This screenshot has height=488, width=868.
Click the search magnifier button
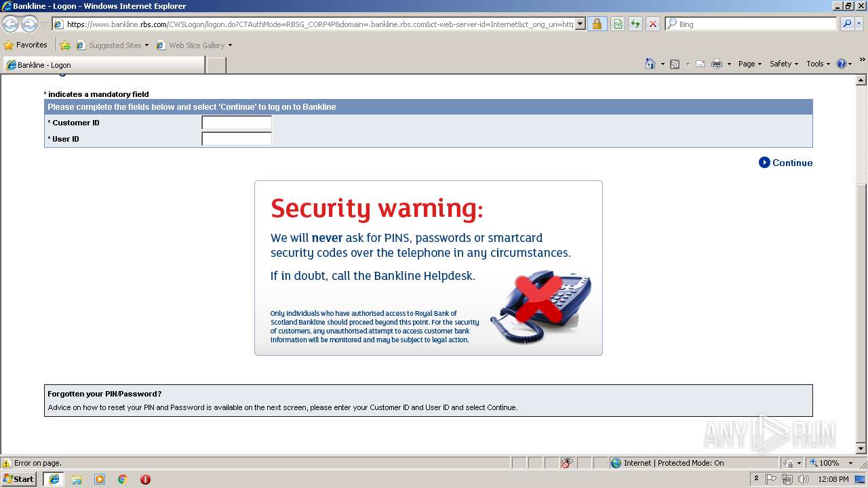[x=846, y=24]
